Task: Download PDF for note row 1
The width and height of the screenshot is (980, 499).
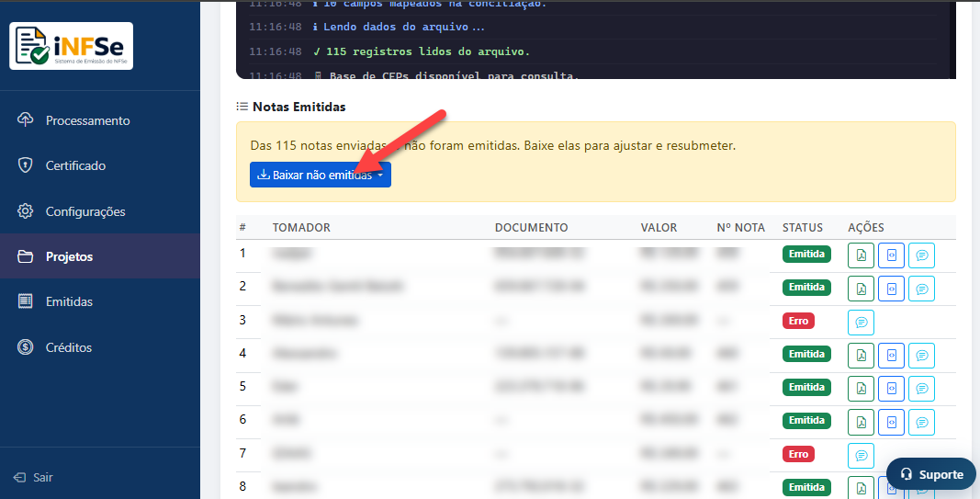Action: tap(861, 255)
